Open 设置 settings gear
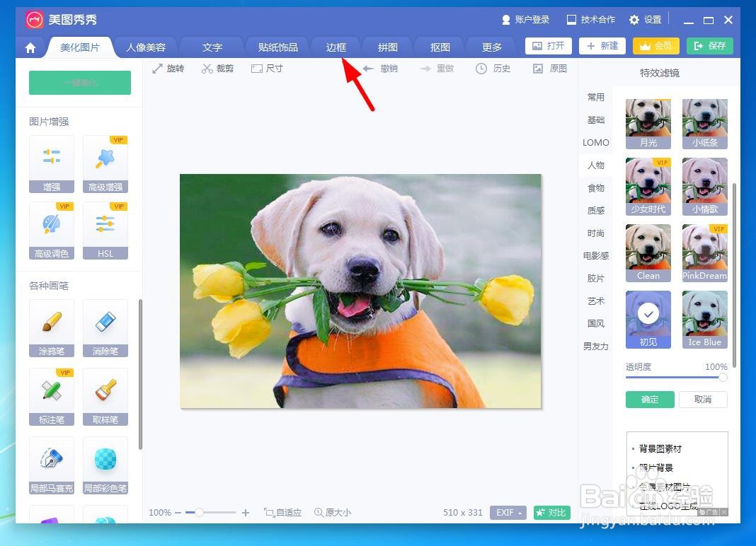The height and width of the screenshot is (546, 756). pyautogui.click(x=645, y=20)
